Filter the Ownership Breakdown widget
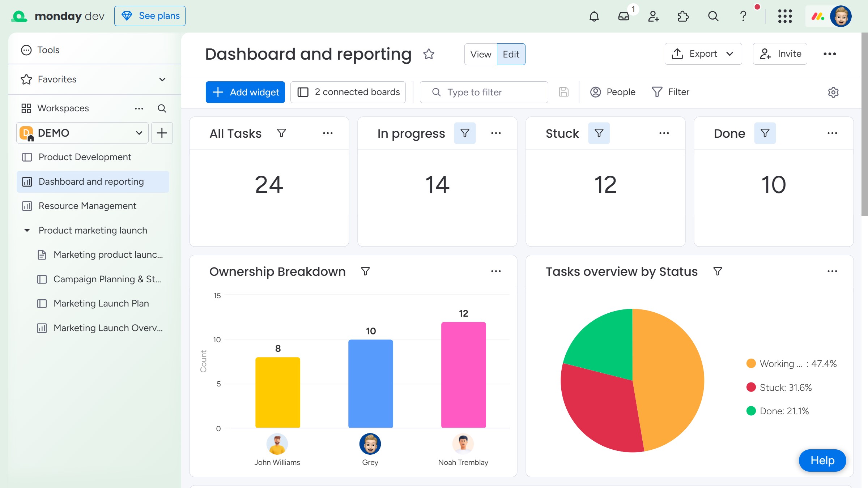 (x=365, y=271)
